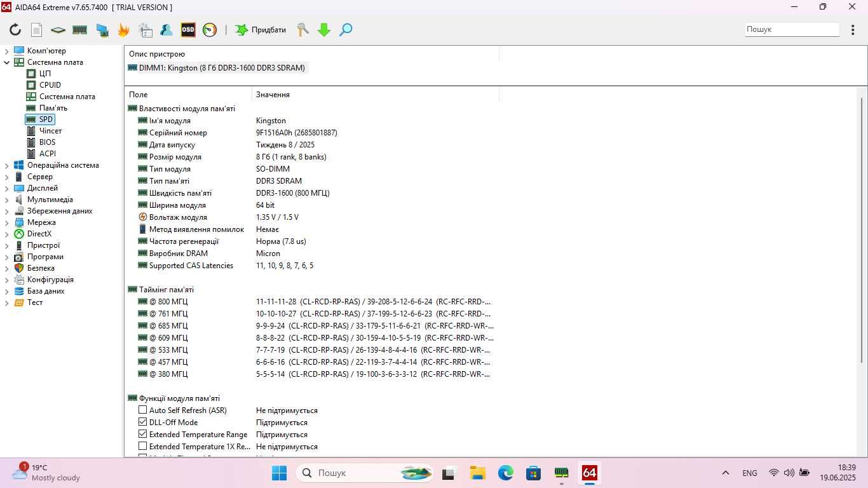
Task: Click the Опис пристрою column header
Action: pyautogui.click(x=311, y=54)
